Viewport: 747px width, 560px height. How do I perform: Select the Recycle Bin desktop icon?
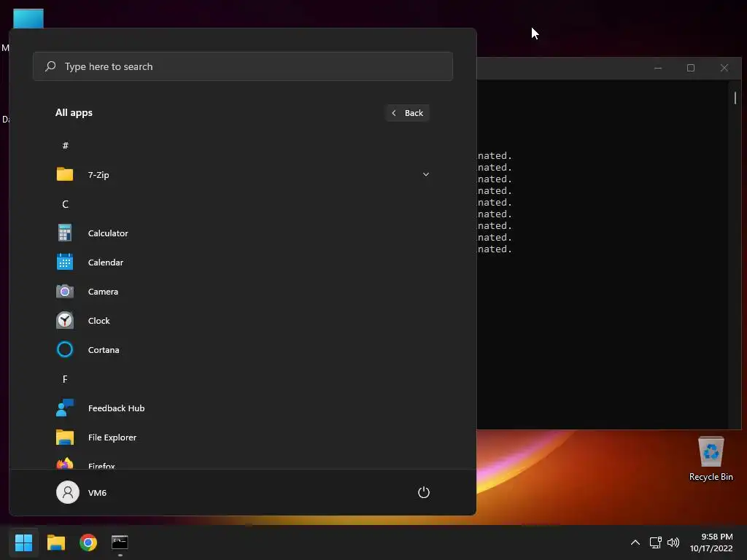pyautogui.click(x=711, y=459)
